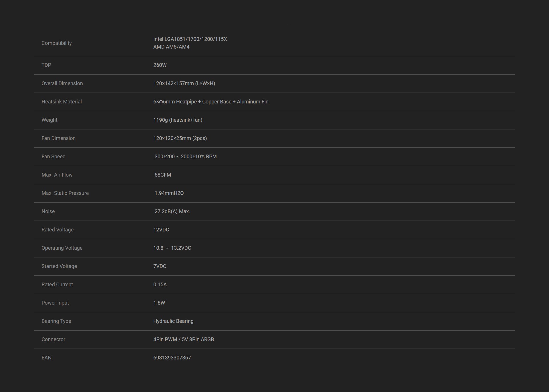Click the 12VDC rated voltage value

click(x=161, y=230)
